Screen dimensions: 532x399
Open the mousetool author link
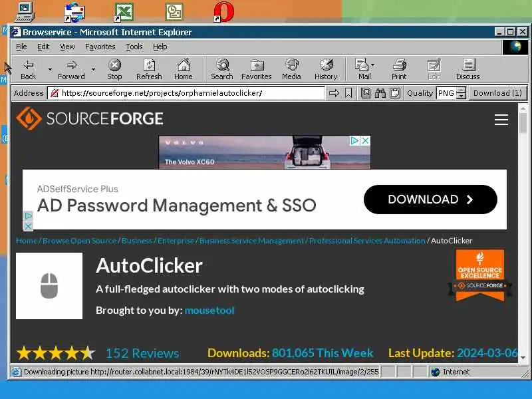[209, 310]
